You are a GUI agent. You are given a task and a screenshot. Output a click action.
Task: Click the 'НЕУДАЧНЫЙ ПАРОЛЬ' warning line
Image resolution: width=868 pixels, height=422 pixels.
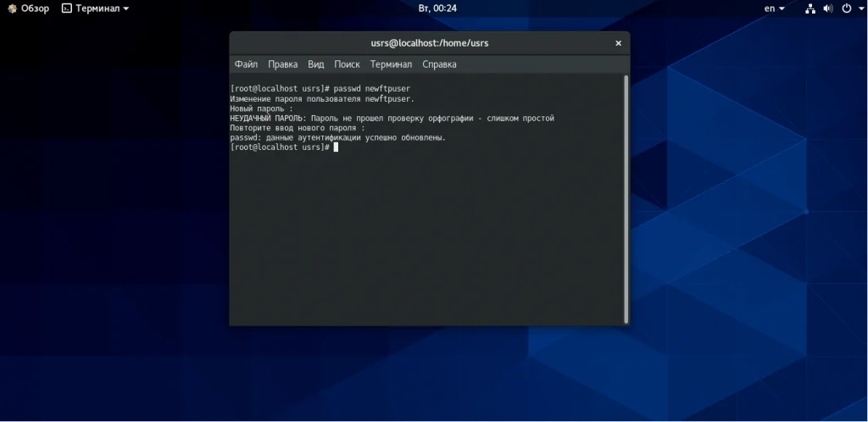(x=392, y=119)
